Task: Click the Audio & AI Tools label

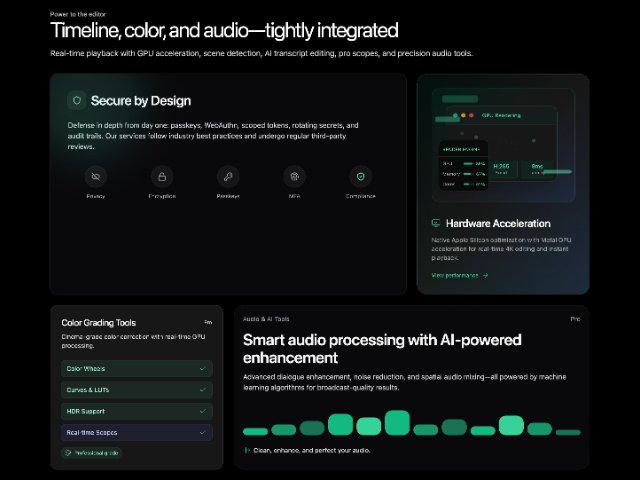Action: (266, 319)
